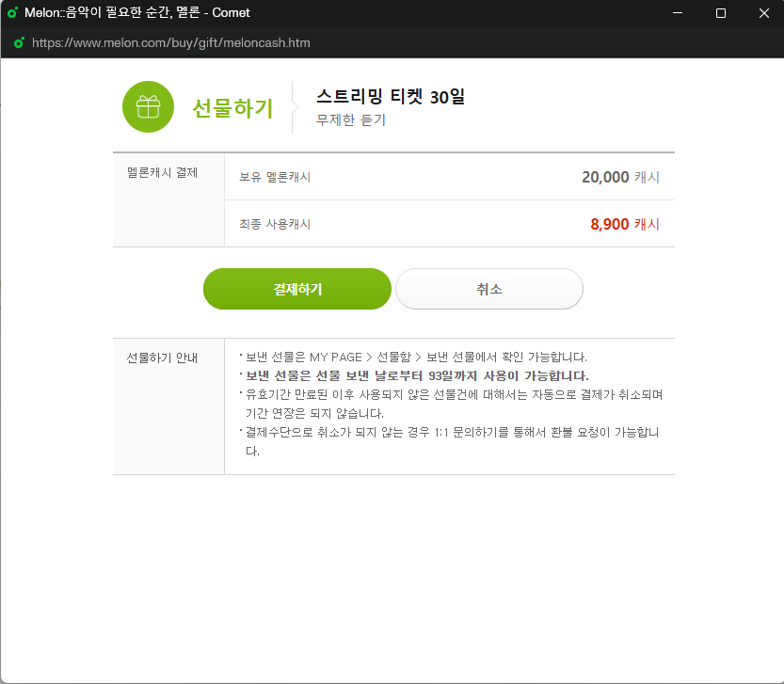This screenshot has width=784, height=684.
Task: Click the 보유 멜론캐시 row label
Action: [x=275, y=177]
